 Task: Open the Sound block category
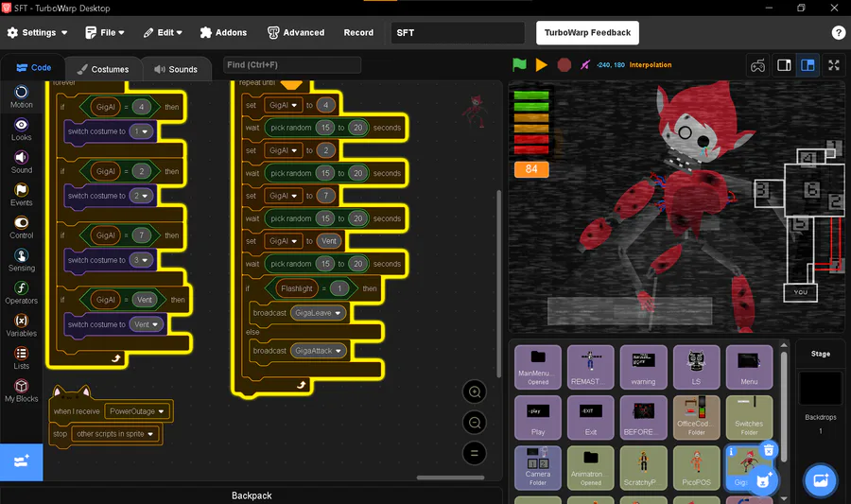[x=21, y=163]
